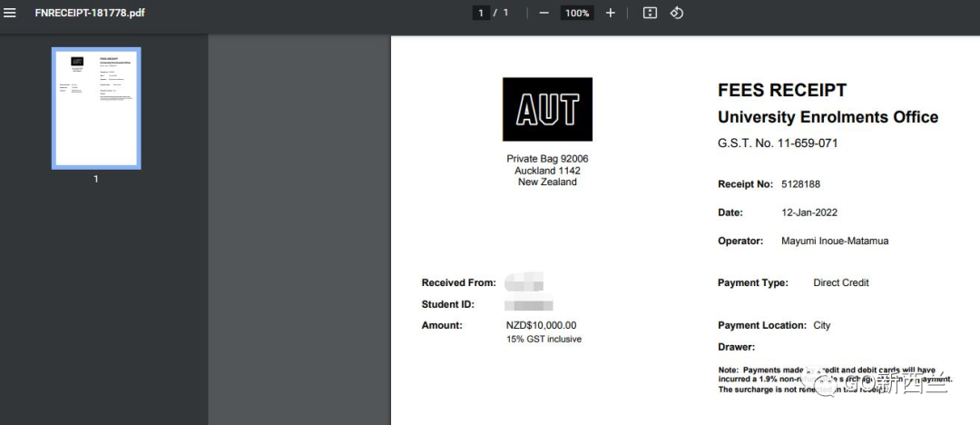Click New Zealand address line
Image resolution: width=980 pixels, height=425 pixels.
pyautogui.click(x=547, y=183)
